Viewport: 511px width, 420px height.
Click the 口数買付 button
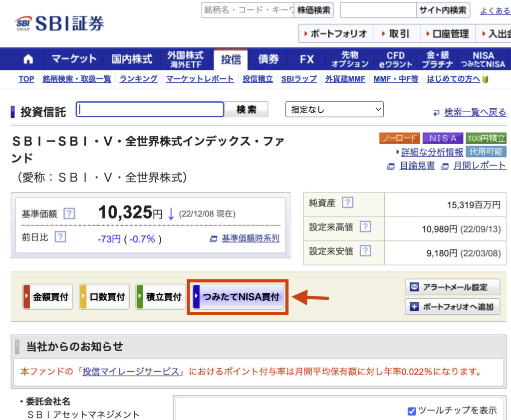104,297
